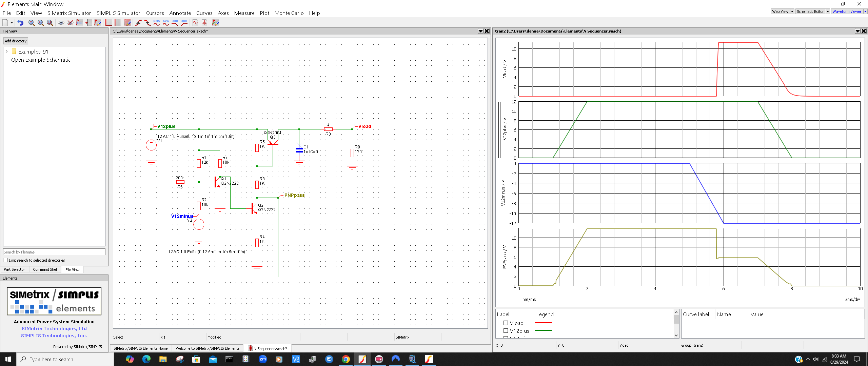868x366 pixels.
Task: Click the zoom horizontal magnifier icon
Action: click(x=41, y=23)
